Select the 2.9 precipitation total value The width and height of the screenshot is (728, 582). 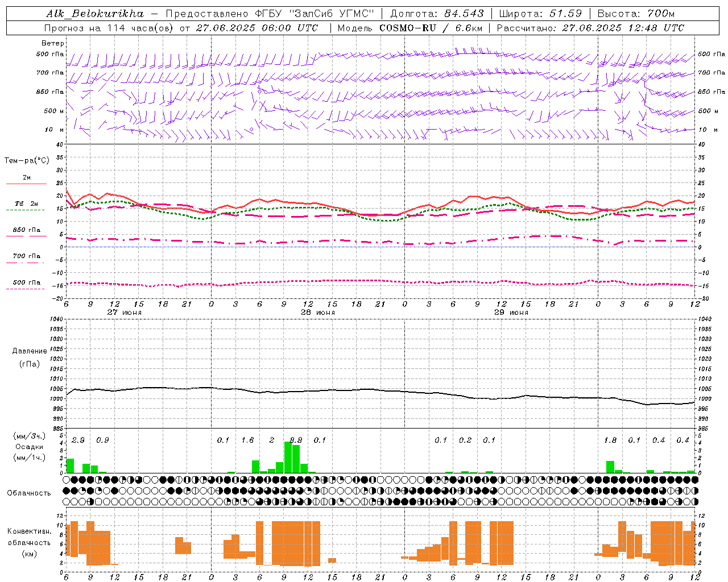tap(78, 440)
